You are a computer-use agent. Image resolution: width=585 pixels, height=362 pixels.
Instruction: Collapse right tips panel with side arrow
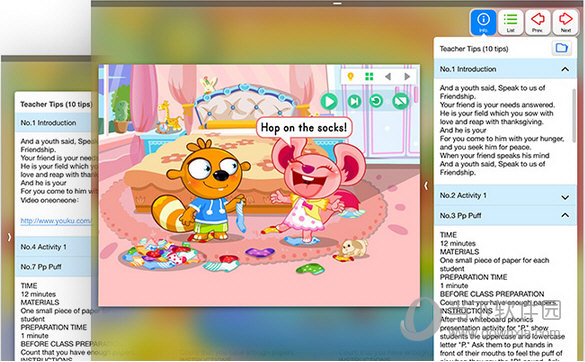pos(426,185)
